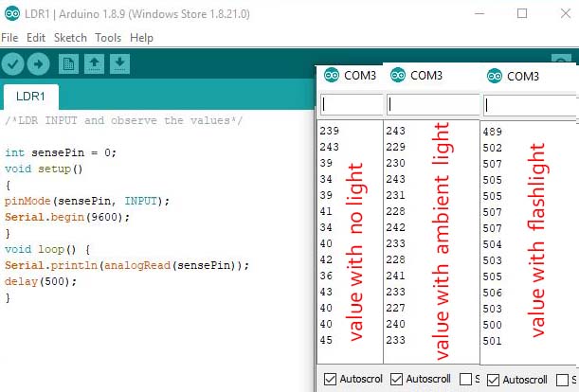579x392 pixels.
Task: Open the Tools menu
Action: pyautogui.click(x=108, y=38)
